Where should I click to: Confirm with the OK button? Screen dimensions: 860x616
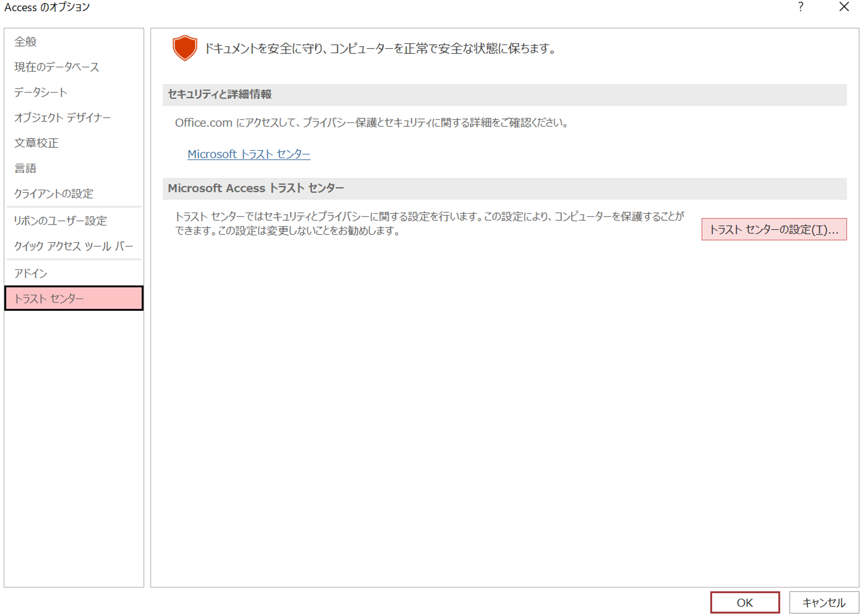(x=745, y=602)
